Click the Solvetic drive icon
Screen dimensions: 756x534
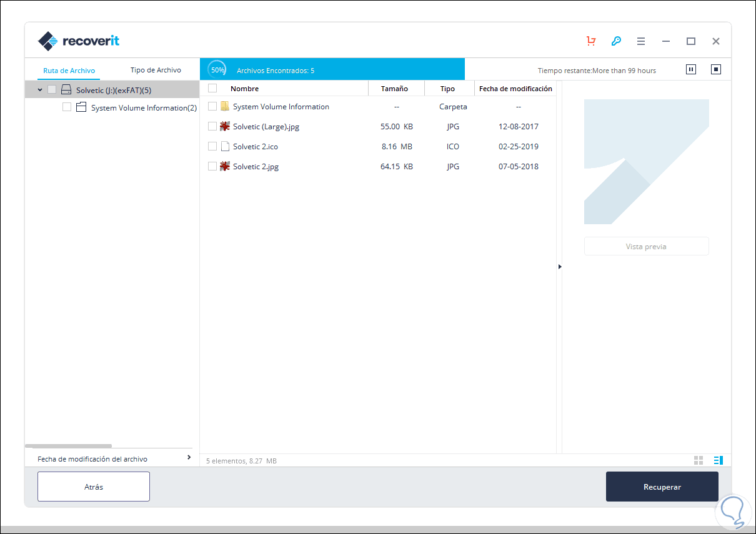click(x=66, y=90)
